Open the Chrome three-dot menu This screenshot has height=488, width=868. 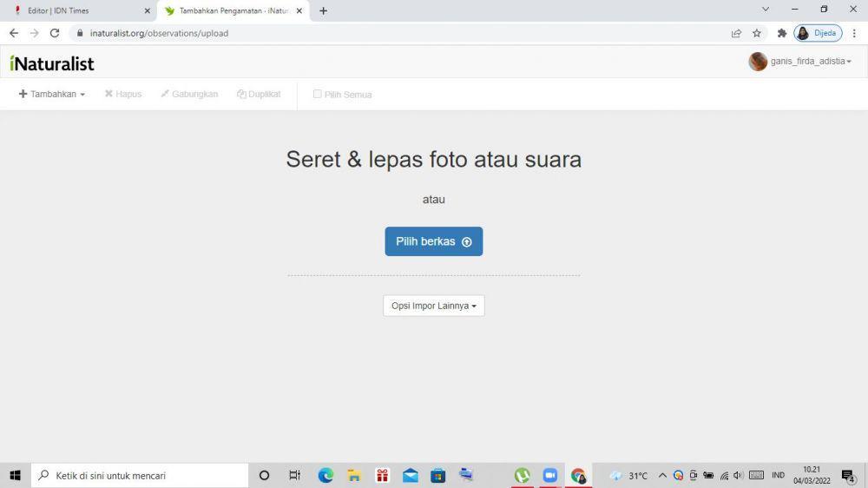[854, 33]
